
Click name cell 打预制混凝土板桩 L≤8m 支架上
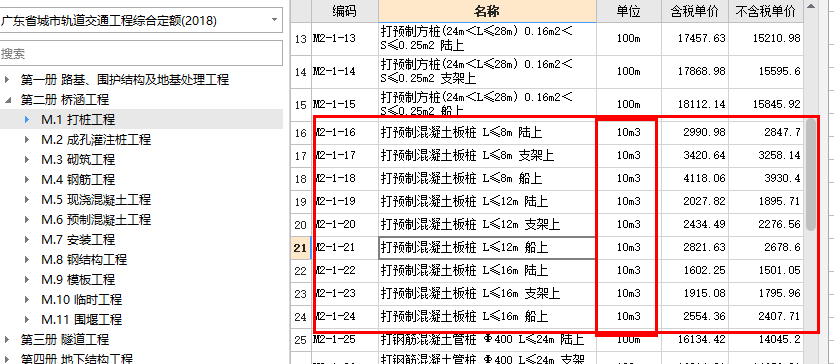click(x=487, y=155)
